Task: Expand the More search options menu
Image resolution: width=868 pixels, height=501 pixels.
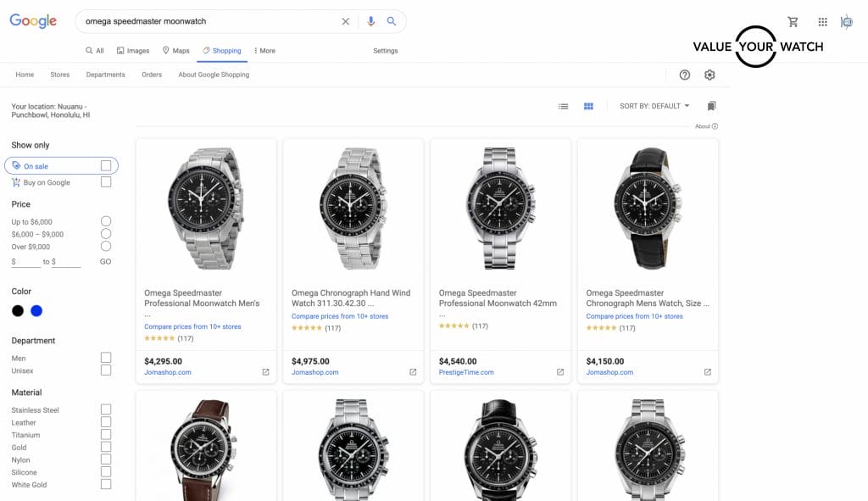Action: tap(264, 51)
